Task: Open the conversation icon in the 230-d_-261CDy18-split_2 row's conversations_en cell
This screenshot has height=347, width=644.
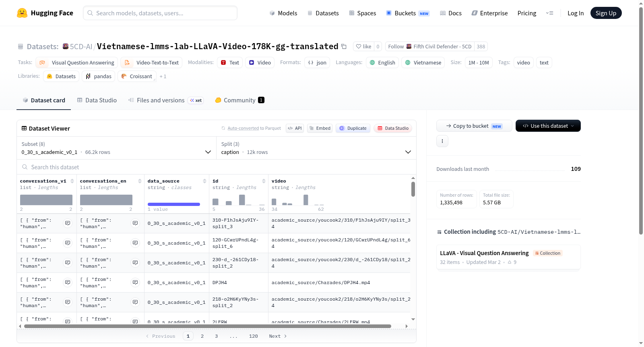Action: [x=135, y=263]
